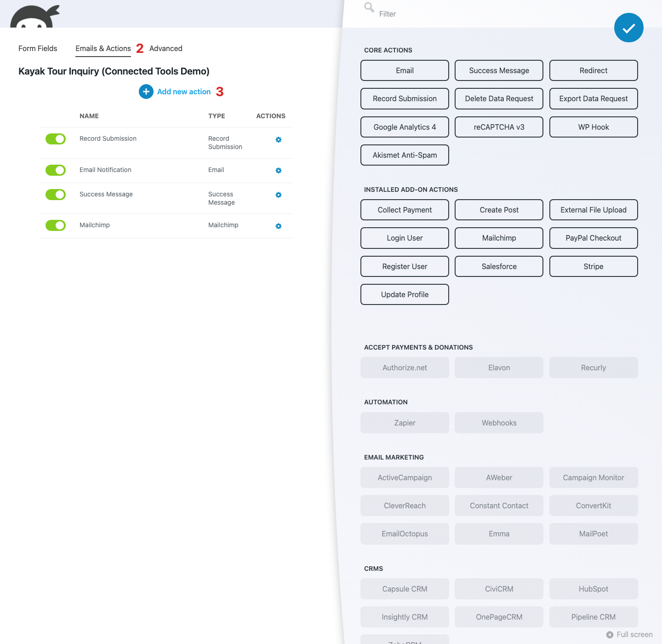Click the Full screen label text
Viewport: 662px width, 644px height.
point(634,635)
